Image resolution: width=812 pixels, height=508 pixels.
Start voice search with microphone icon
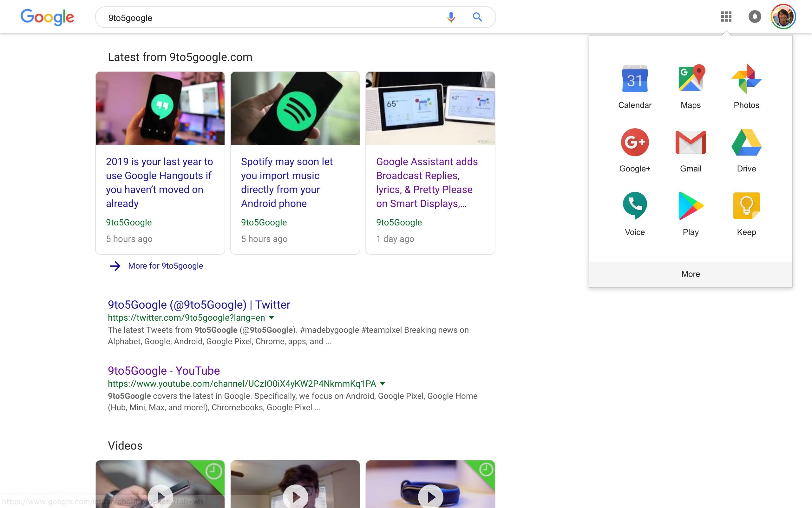click(x=451, y=17)
